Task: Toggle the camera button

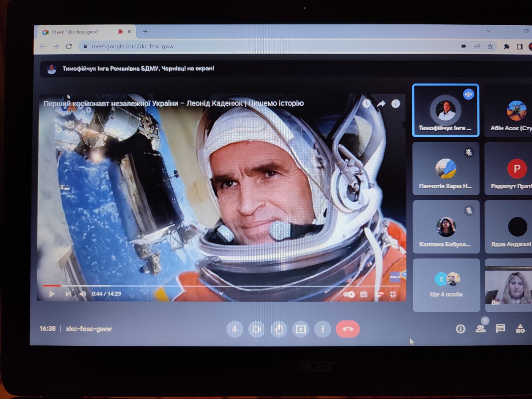Action: tap(257, 329)
